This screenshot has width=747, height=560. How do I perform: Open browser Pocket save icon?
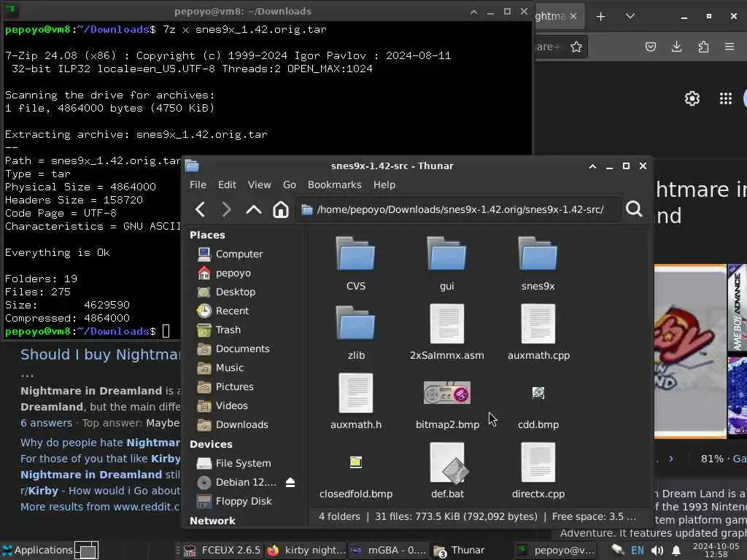coord(650,47)
